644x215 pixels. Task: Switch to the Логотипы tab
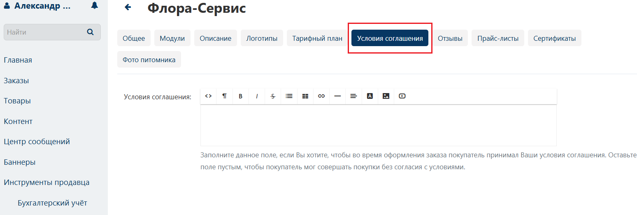click(x=262, y=38)
